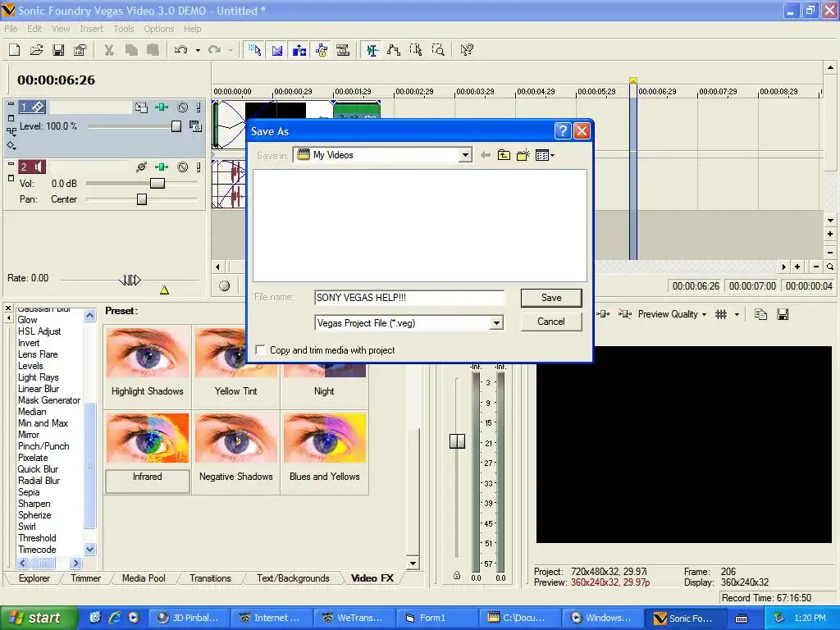Save preview snapshot to file icon
Screen dimensions: 840x630
coord(783,314)
